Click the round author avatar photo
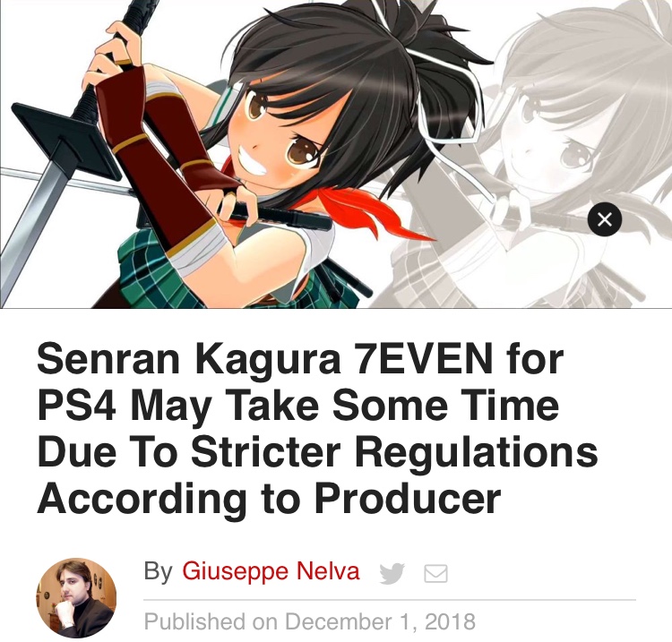Viewport: 672px width, 642px height. pyautogui.click(x=76, y=598)
